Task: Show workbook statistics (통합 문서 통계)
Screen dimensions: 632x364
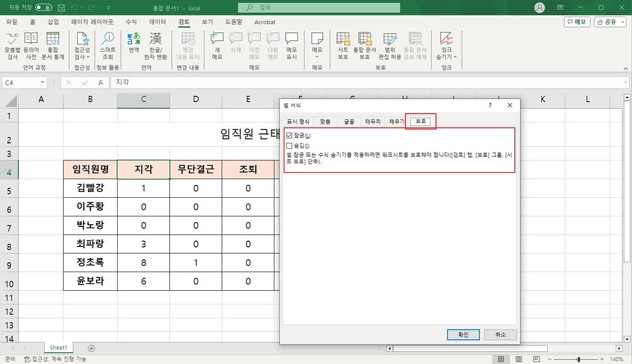Action: click(x=53, y=46)
